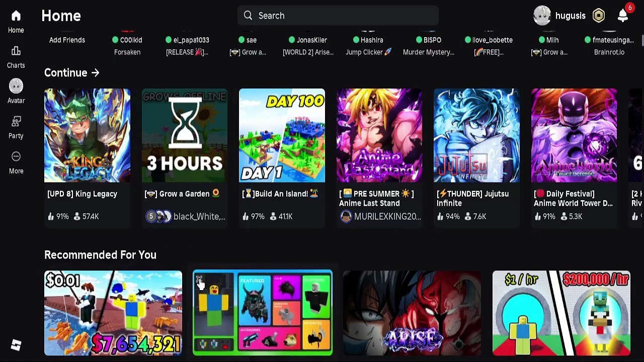Viewport: 644px width, 362px height.
Task: Open the Avatar sidebar icon
Action: click(16, 86)
